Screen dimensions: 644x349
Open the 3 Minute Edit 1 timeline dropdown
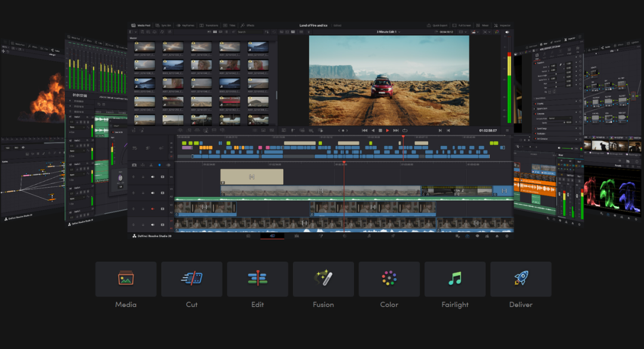pyautogui.click(x=389, y=32)
